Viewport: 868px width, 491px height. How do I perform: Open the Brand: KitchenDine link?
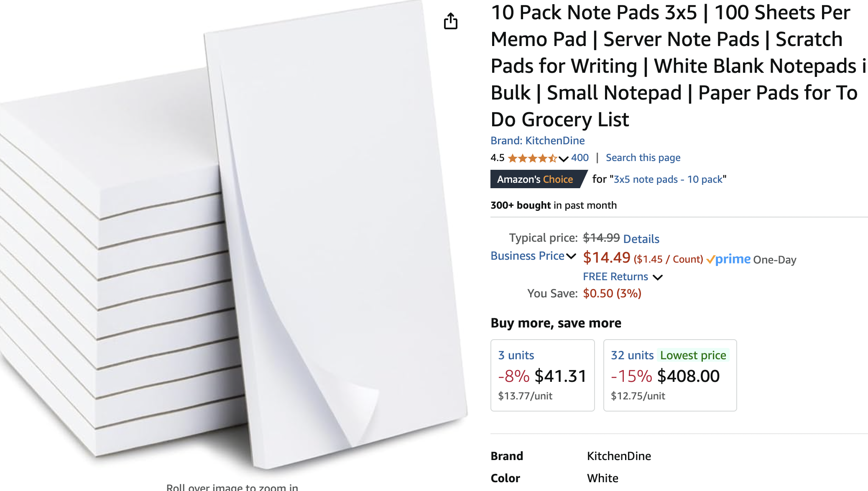538,141
